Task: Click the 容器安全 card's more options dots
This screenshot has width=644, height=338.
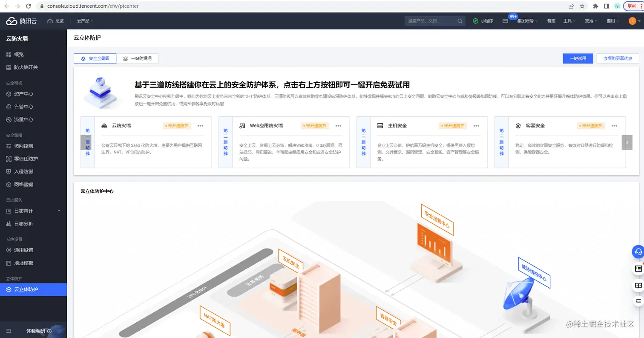Action: [614, 126]
